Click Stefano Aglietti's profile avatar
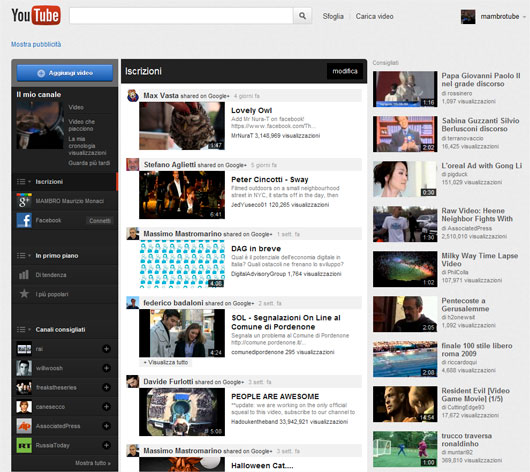Viewport: 530px width, 472px height. [133, 165]
